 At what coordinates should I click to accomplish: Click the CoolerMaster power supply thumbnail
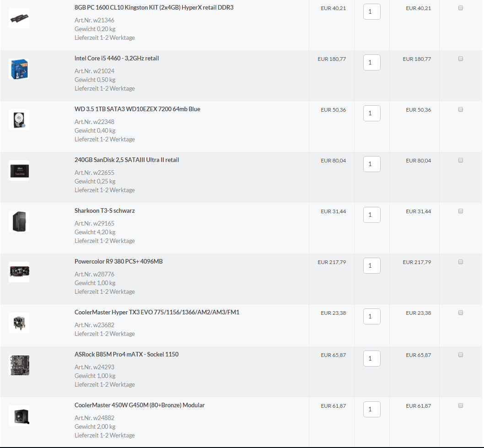tap(19, 416)
